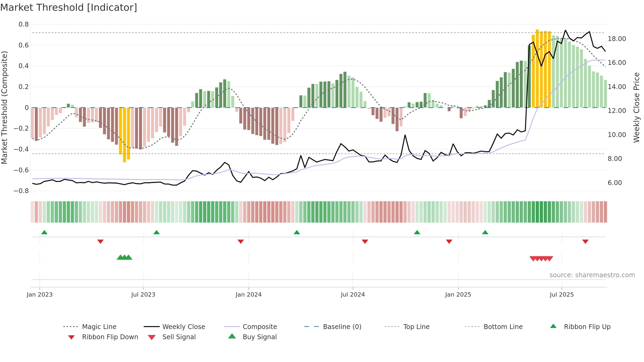The height and width of the screenshot is (362, 644).
Task: Click the Ribbon Flip Up marker just after Jul 2023
Action: pos(156,232)
